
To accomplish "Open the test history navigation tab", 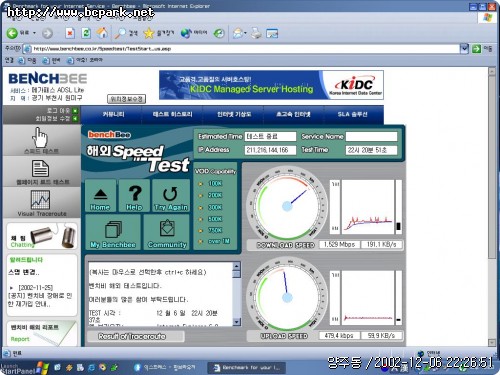I will [172, 114].
